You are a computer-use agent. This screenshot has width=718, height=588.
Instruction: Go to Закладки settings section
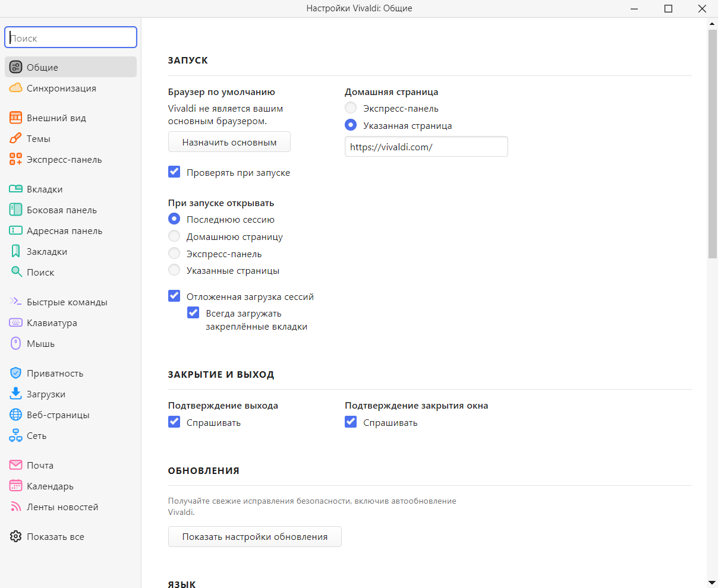tap(47, 251)
